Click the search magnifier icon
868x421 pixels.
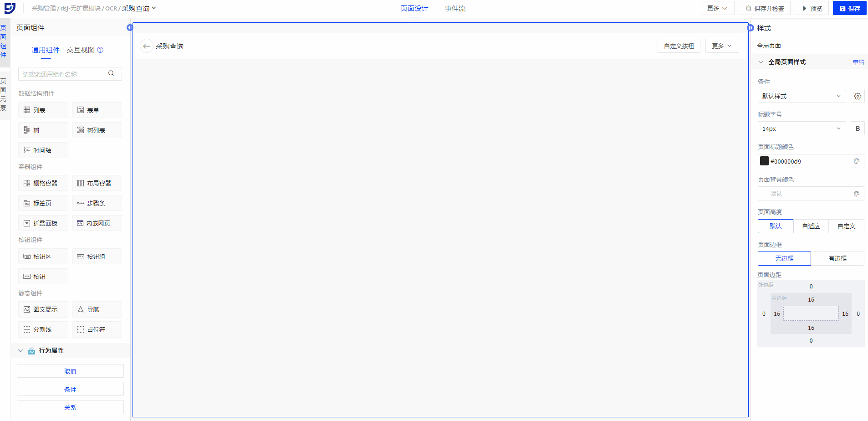(x=111, y=73)
